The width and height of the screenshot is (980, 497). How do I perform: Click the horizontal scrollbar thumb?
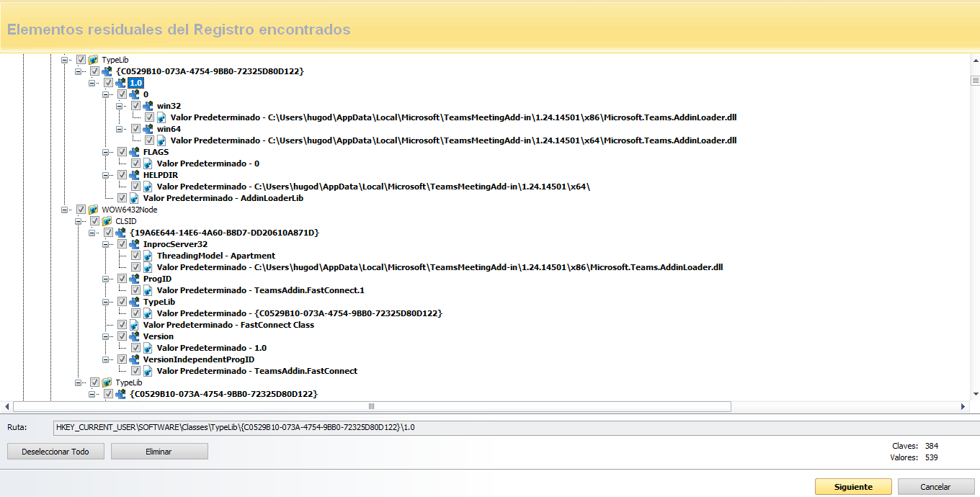pos(371,406)
